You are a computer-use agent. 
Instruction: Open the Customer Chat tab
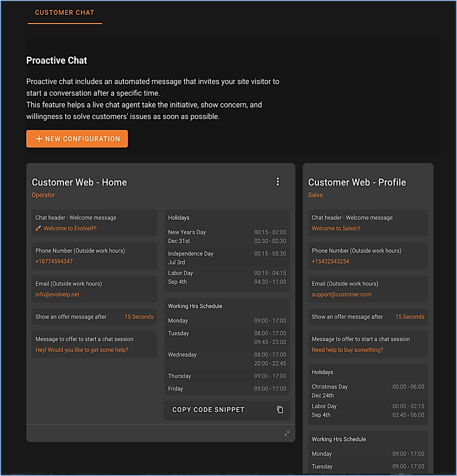click(x=65, y=13)
